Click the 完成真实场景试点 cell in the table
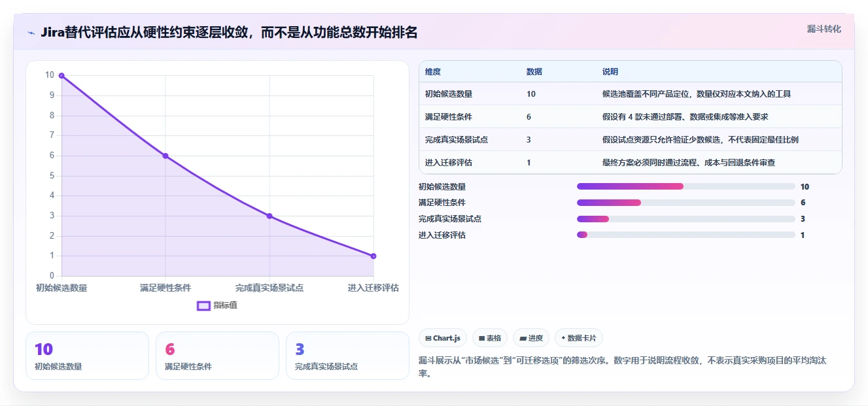 pos(457,139)
